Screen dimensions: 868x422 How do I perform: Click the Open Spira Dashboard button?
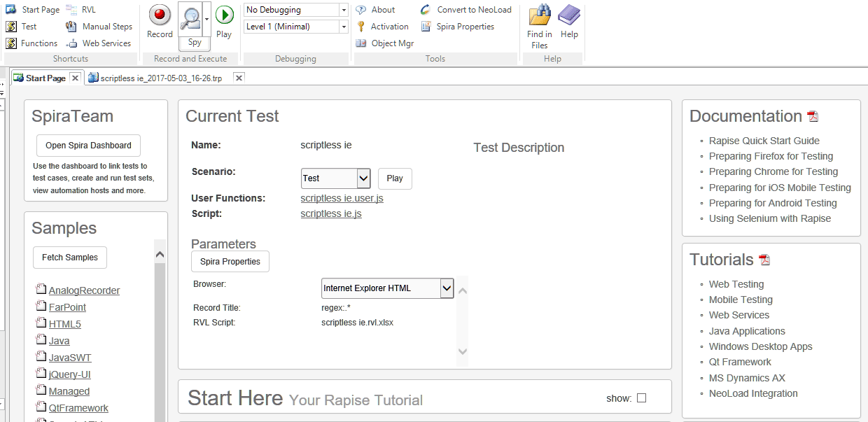pyautogui.click(x=88, y=146)
